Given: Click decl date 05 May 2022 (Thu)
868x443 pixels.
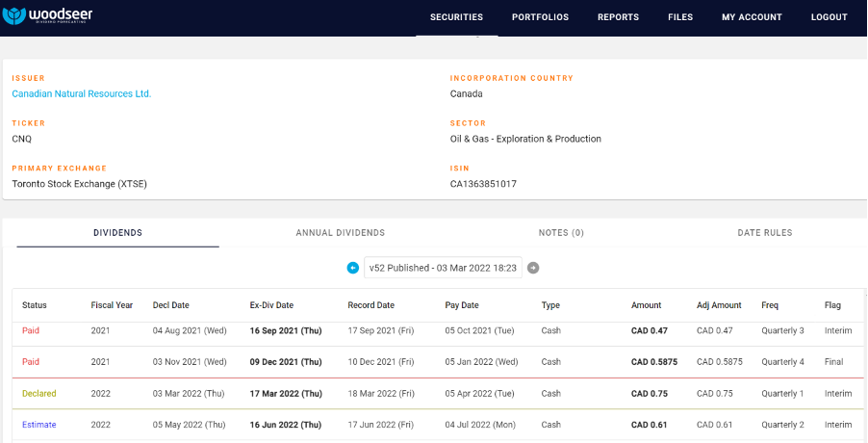Looking at the screenshot, I should point(190,425).
